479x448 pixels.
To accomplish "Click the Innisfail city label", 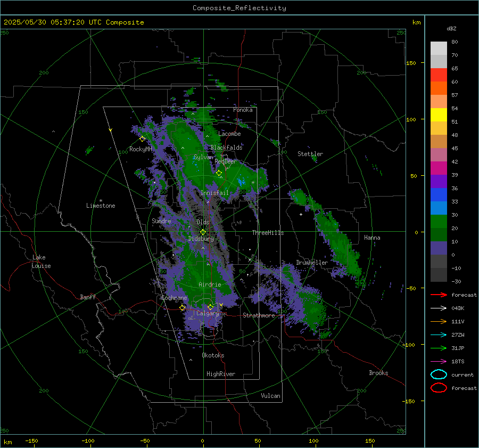I will tap(214, 193).
